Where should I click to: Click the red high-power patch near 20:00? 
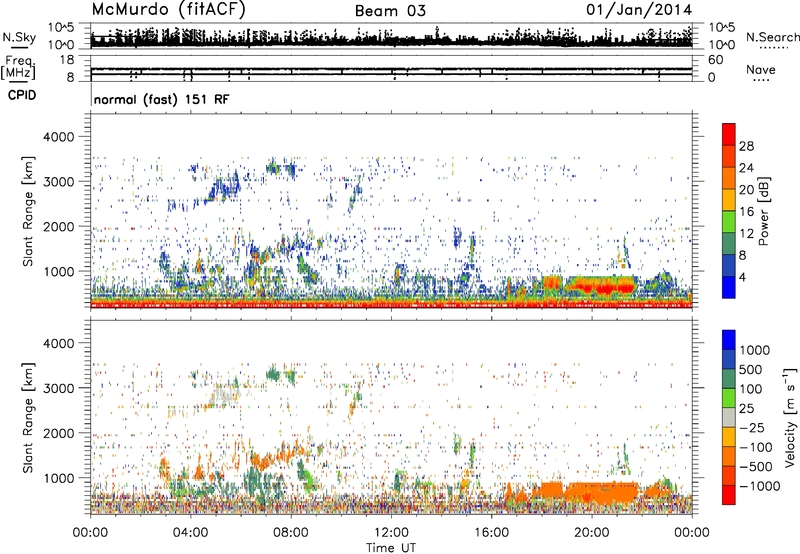point(605,289)
